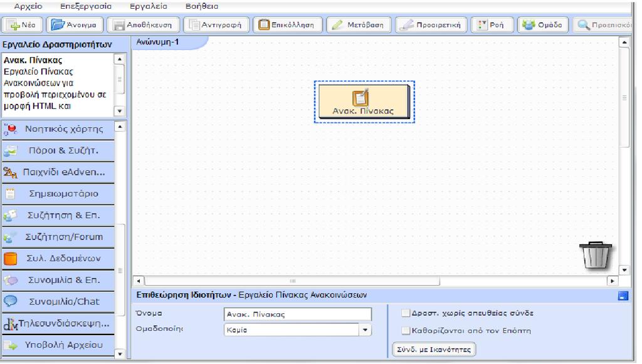
Task: Paste using the Επικόλληση button
Action: pyautogui.click(x=287, y=25)
